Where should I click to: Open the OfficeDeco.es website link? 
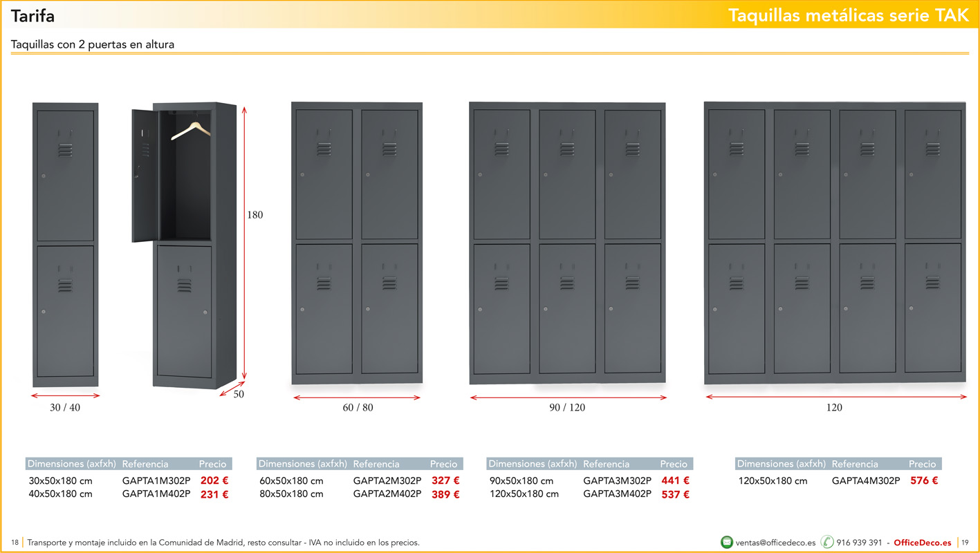922,543
